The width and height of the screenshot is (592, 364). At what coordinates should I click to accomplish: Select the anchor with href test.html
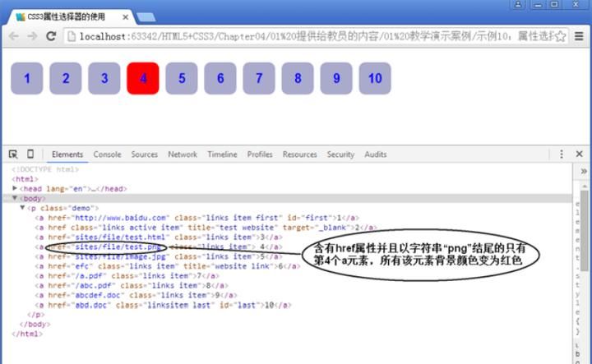(x=159, y=237)
